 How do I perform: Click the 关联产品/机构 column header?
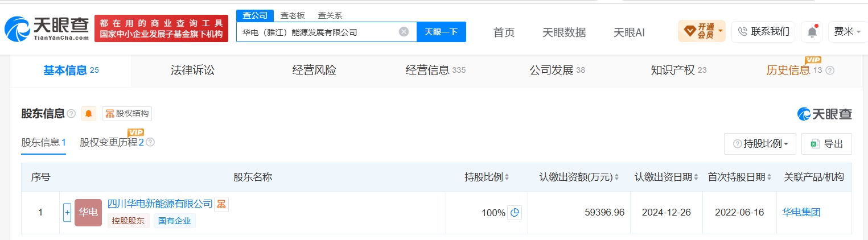click(814, 177)
